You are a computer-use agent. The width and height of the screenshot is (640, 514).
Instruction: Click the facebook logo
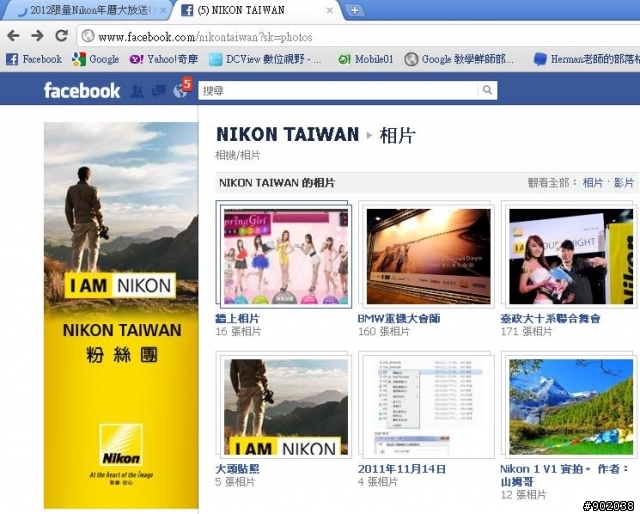(82, 90)
